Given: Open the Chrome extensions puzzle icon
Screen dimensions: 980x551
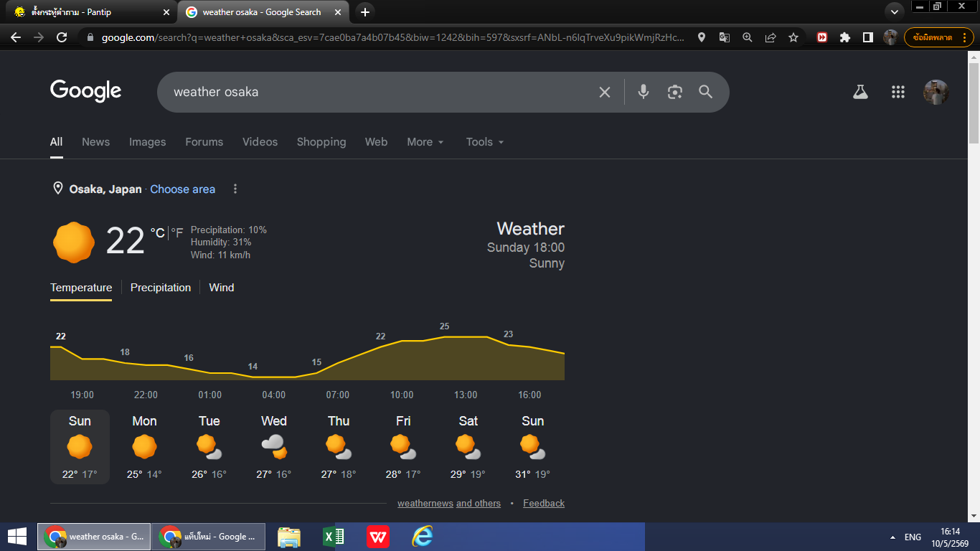Looking at the screenshot, I should pos(845,37).
